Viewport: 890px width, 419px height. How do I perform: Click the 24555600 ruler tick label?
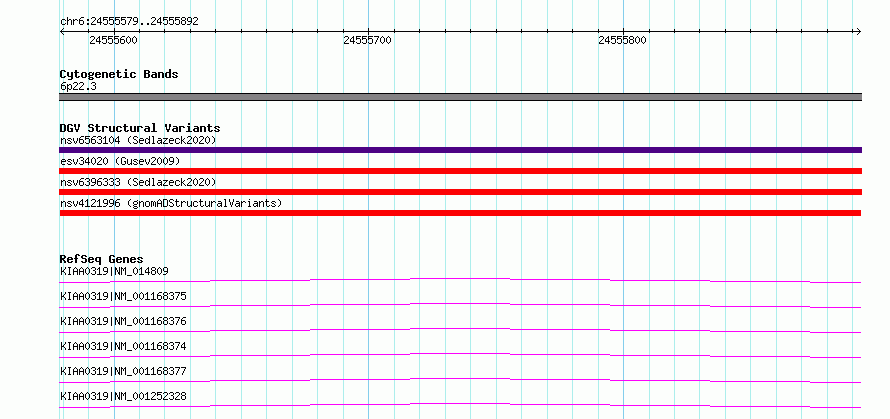tap(114, 40)
